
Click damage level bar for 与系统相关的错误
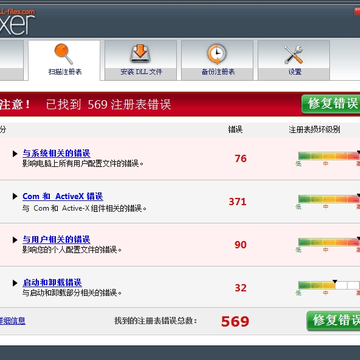coord(329,156)
